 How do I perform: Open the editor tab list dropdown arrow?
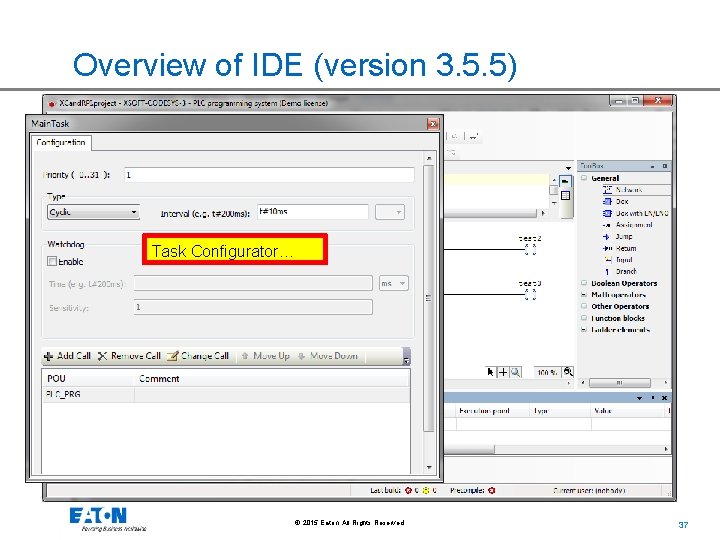coord(568,168)
